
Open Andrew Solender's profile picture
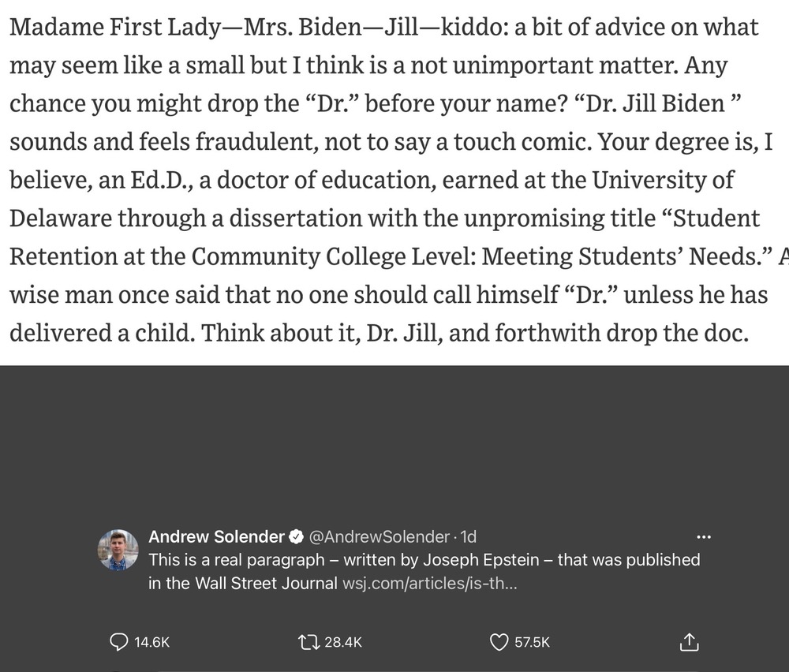coord(118,550)
